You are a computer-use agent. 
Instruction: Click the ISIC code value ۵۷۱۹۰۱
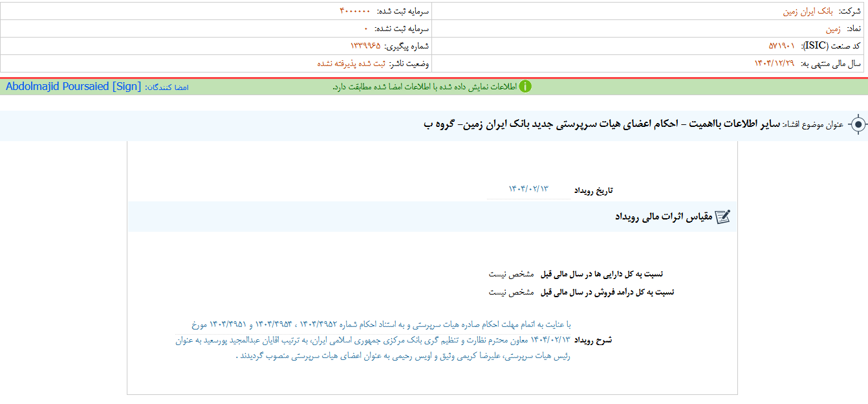tap(781, 46)
